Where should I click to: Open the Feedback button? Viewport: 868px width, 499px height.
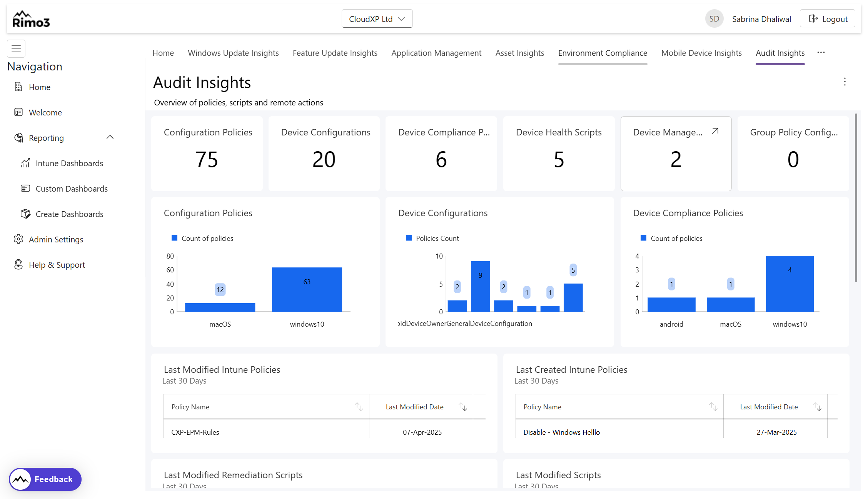[x=45, y=479]
